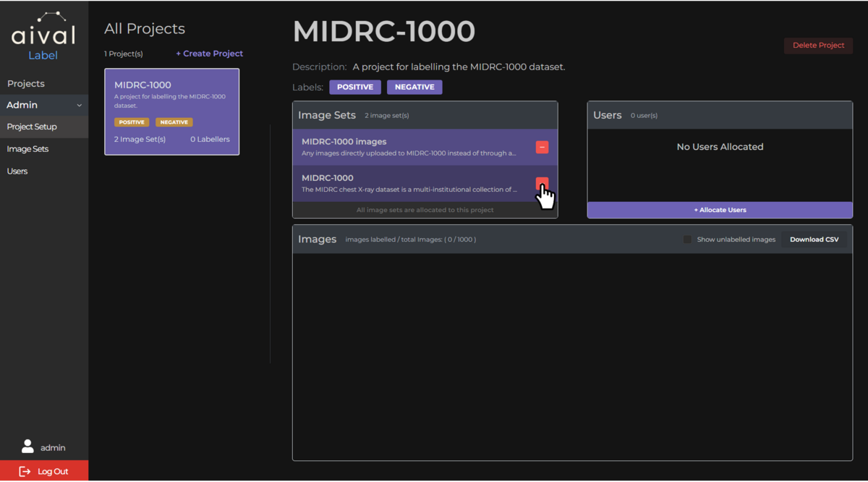Collapse the Admin menu chevron
Image resolution: width=868 pixels, height=482 pixels.
(80, 106)
